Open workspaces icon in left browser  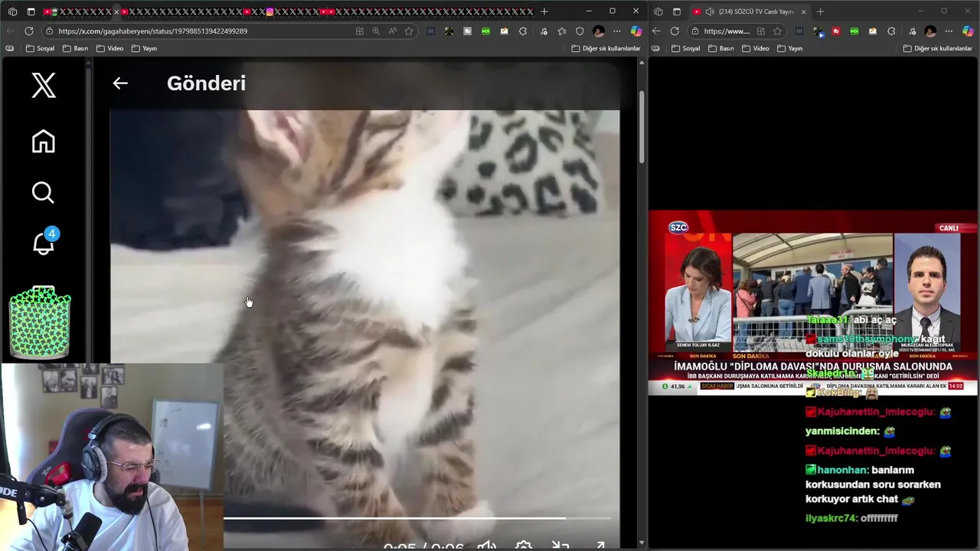tap(12, 11)
